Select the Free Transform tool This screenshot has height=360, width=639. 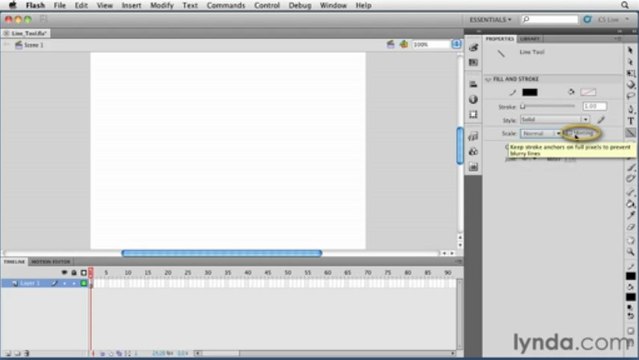click(x=630, y=74)
